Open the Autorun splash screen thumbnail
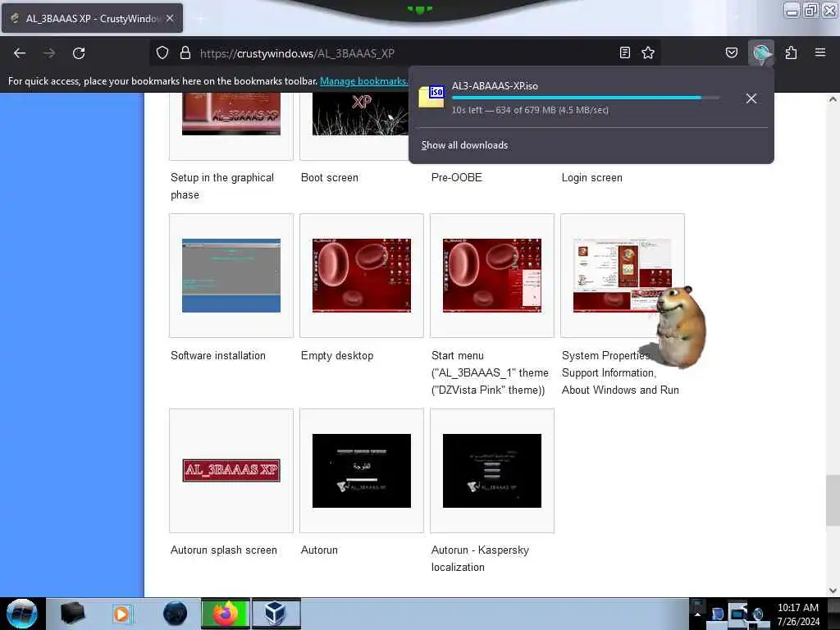 [x=231, y=470]
